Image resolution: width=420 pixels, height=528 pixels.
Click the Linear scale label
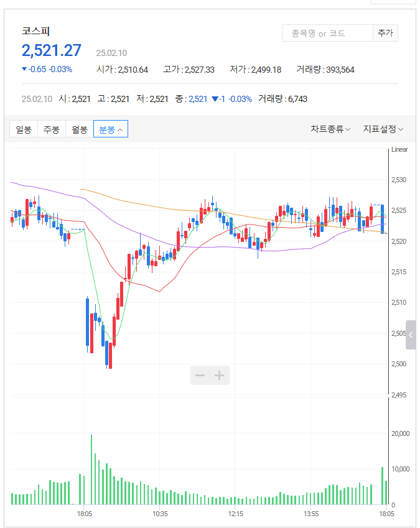(399, 149)
